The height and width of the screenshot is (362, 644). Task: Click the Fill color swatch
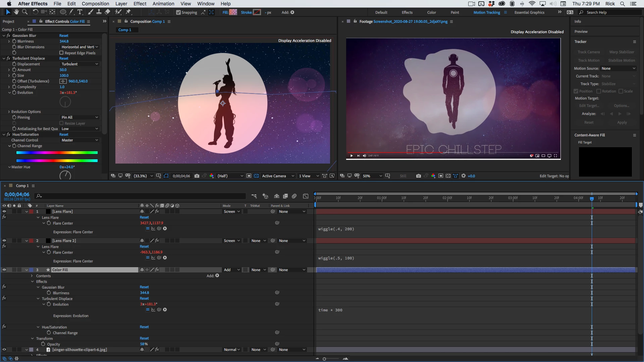pos(233,12)
